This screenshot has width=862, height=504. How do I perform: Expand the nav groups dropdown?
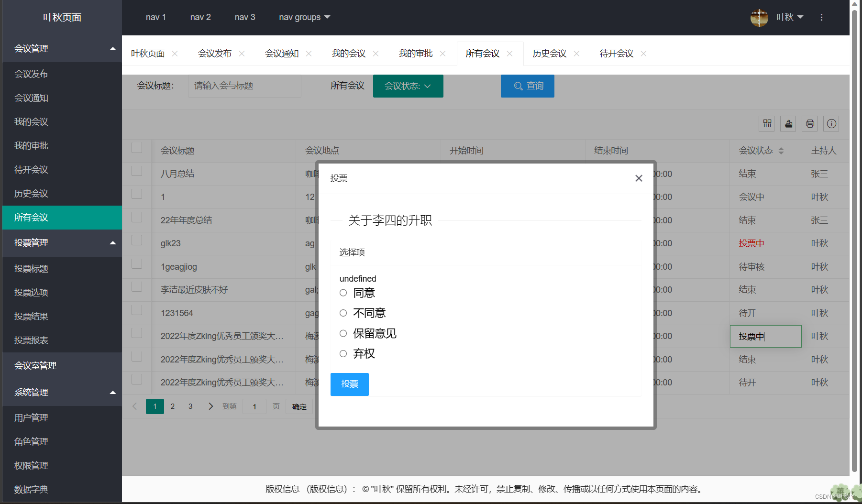coord(305,17)
